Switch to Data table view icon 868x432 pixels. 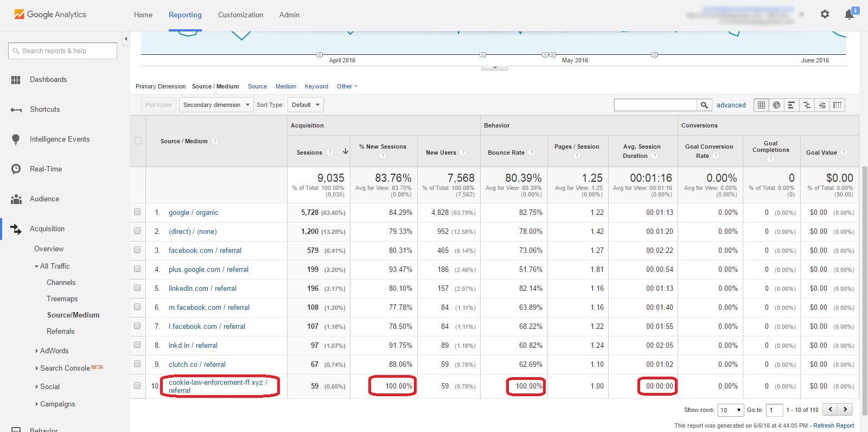(x=761, y=105)
